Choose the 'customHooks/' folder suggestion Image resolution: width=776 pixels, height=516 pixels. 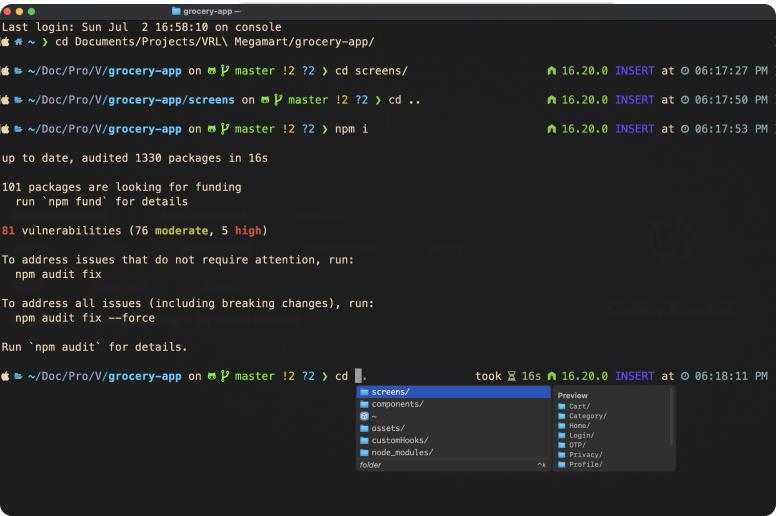point(453,440)
